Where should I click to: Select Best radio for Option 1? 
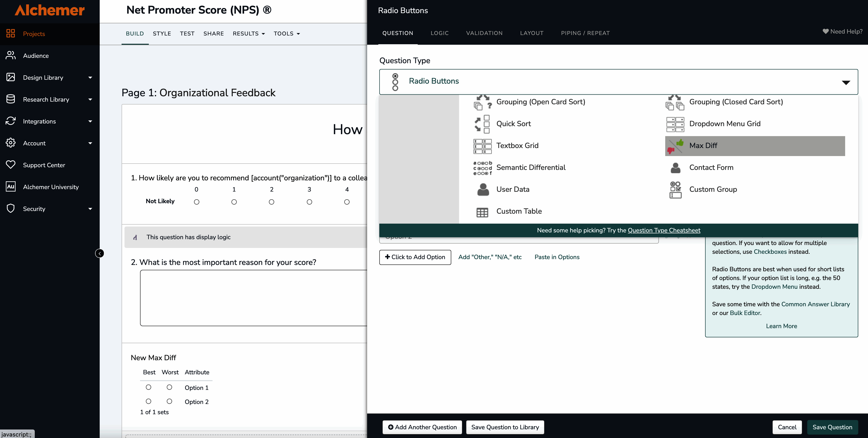[x=148, y=387]
